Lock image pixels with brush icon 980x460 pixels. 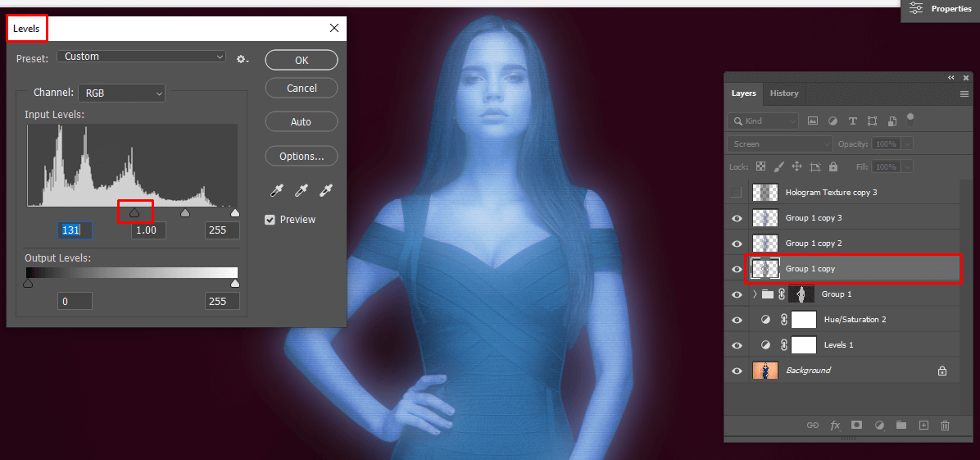(778, 167)
